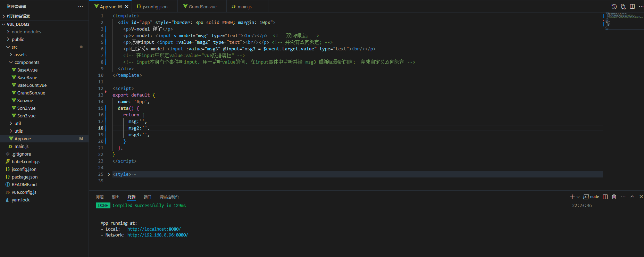Select the 终端 panel tab

(x=132, y=197)
